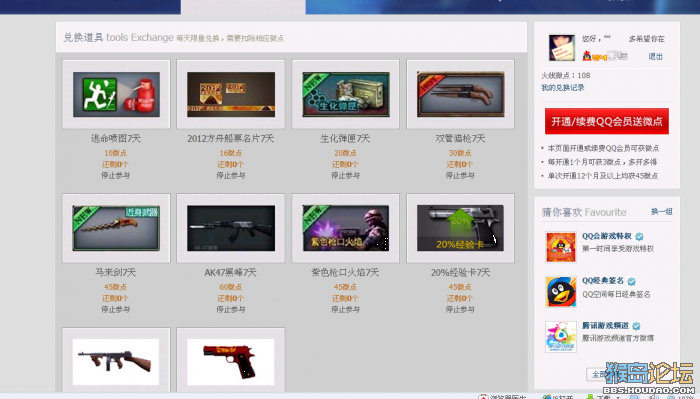Click the 腾讯游戏频道 colorful logo icon
The image size is (700, 399).
[561, 337]
